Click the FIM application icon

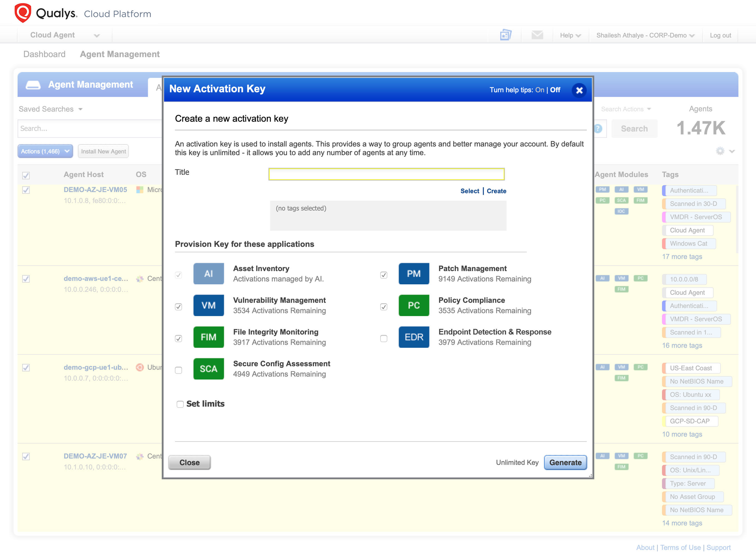point(208,337)
